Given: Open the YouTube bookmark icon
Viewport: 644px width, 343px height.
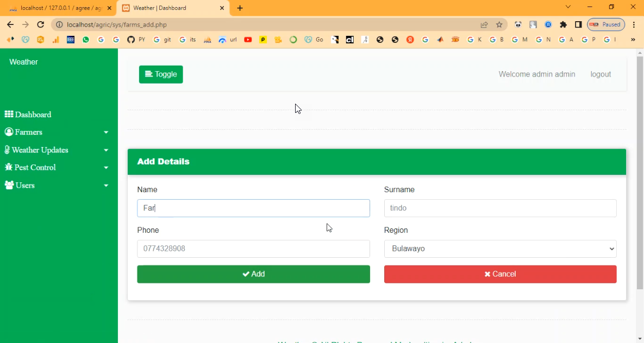Looking at the screenshot, I should [248, 40].
